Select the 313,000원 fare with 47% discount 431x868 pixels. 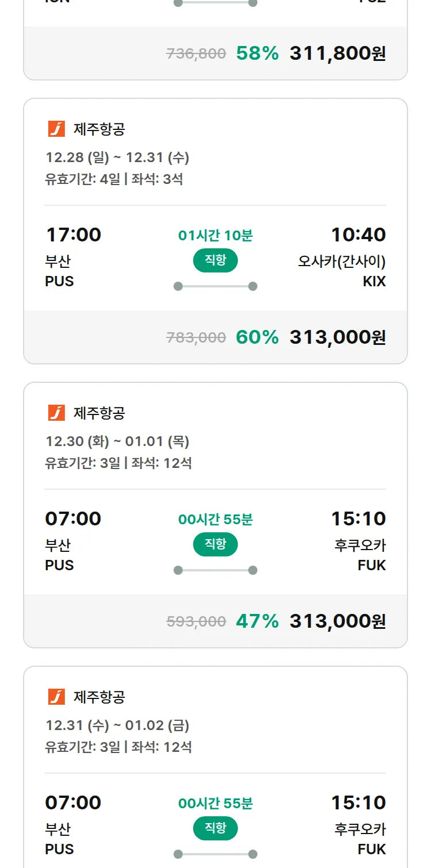pos(337,621)
